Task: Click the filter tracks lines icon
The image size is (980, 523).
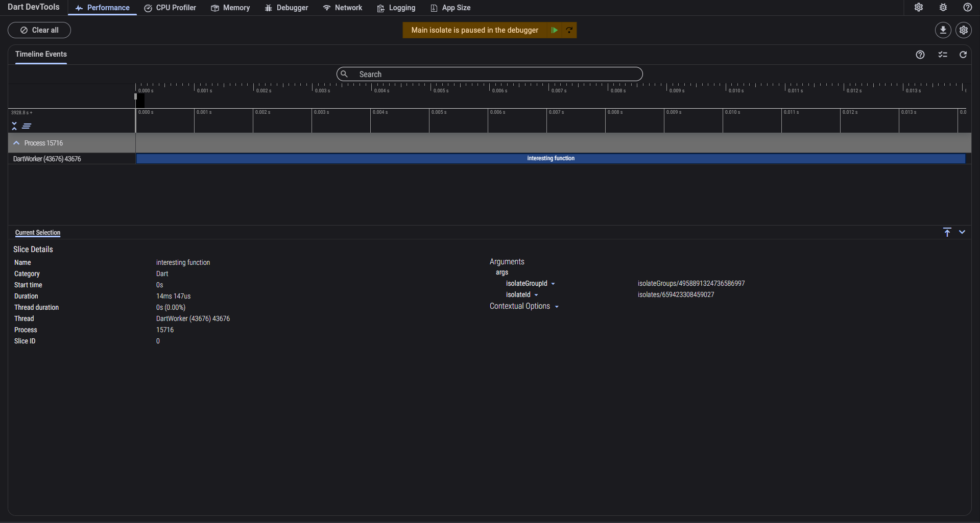Action: pyautogui.click(x=27, y=126)
